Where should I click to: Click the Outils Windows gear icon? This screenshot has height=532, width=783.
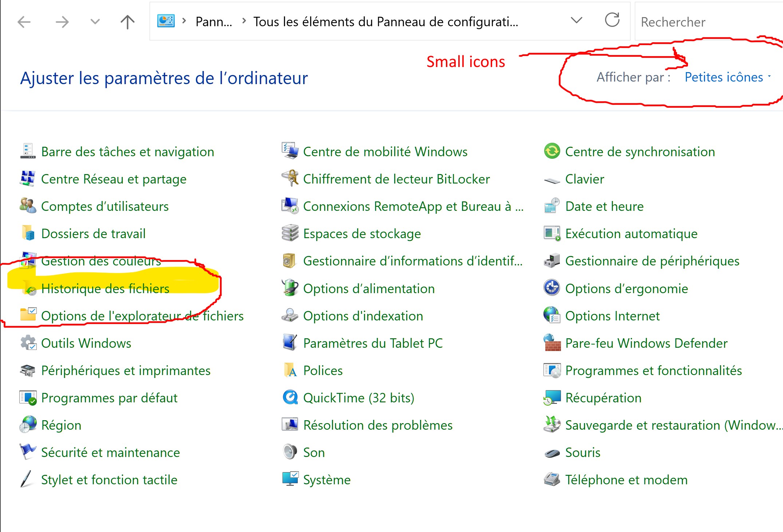click(x=28, y=343)
